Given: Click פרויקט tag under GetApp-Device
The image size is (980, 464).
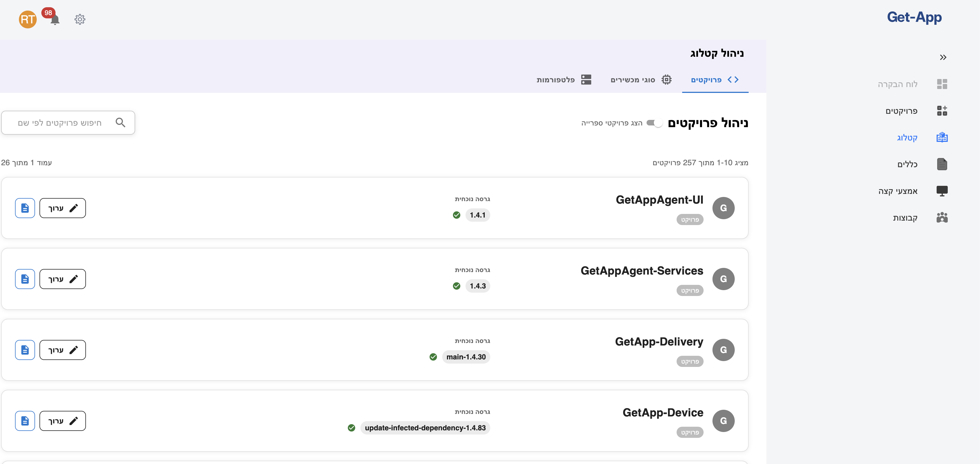Looking at the screenshot, I should (x=690, y=432).
